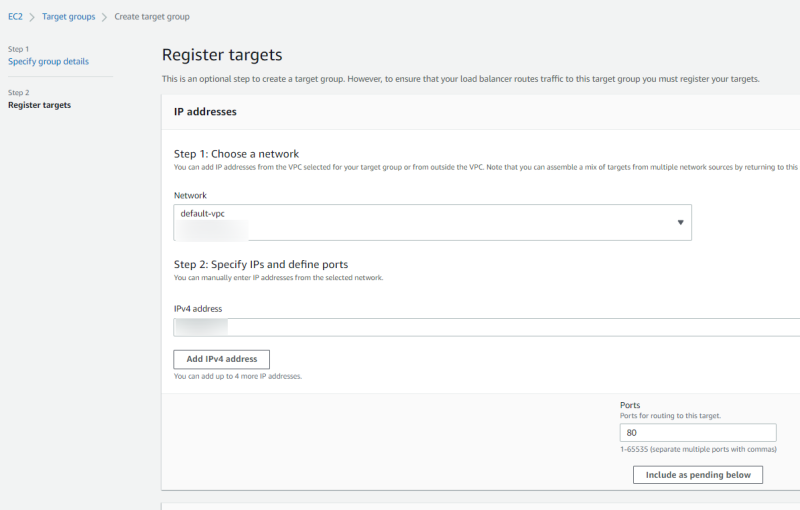Click the Ports label text
Viewport: 800px width, 510px height.
pos(630,405)
